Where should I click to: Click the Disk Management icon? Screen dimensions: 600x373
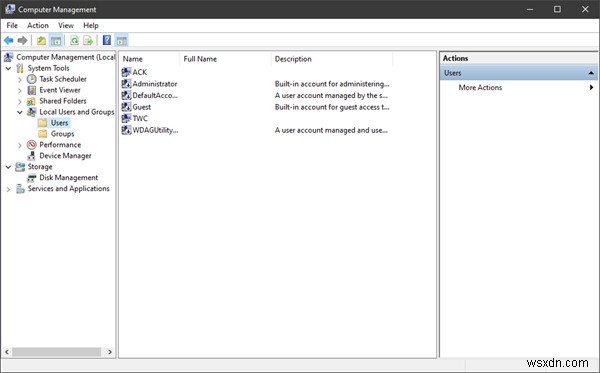click(x=32, y=178)
